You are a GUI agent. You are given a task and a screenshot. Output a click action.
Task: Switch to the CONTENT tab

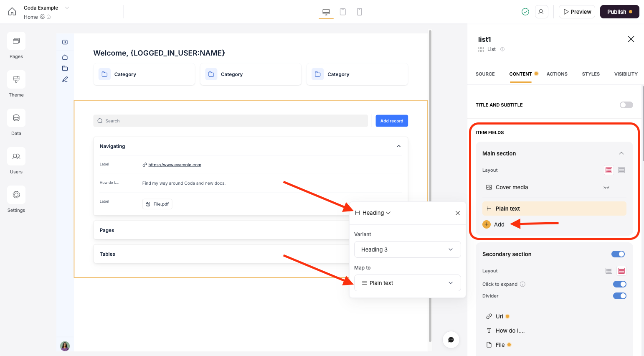click(520, 74)
